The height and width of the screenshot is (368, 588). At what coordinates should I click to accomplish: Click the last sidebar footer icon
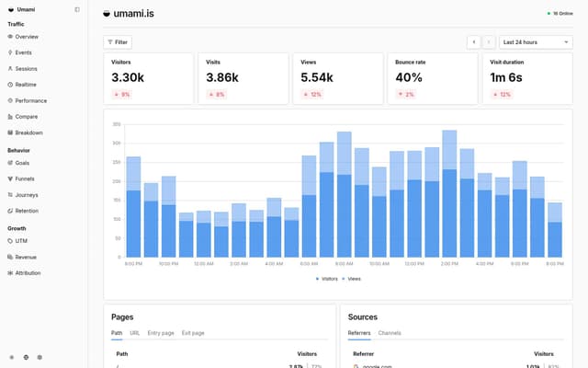(x=40, y=358)
